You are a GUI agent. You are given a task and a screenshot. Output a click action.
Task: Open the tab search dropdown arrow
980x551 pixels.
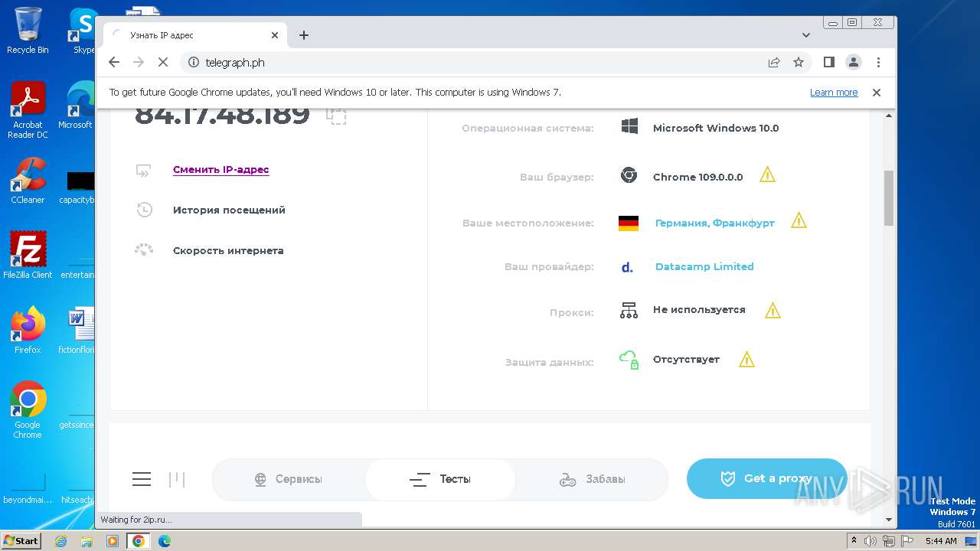[x=806, y=35]
